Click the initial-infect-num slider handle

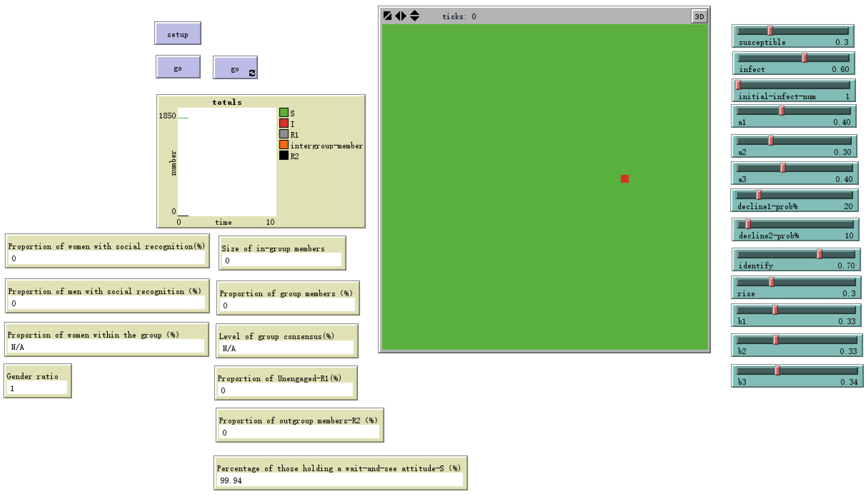click(738, 85)
